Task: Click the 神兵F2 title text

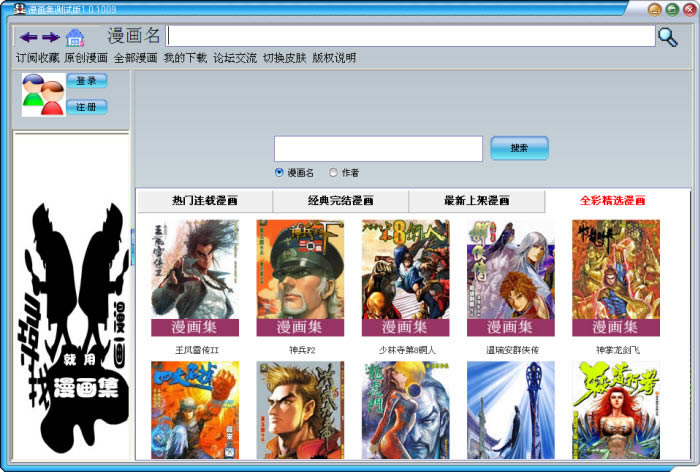Action: coord(301,350)
